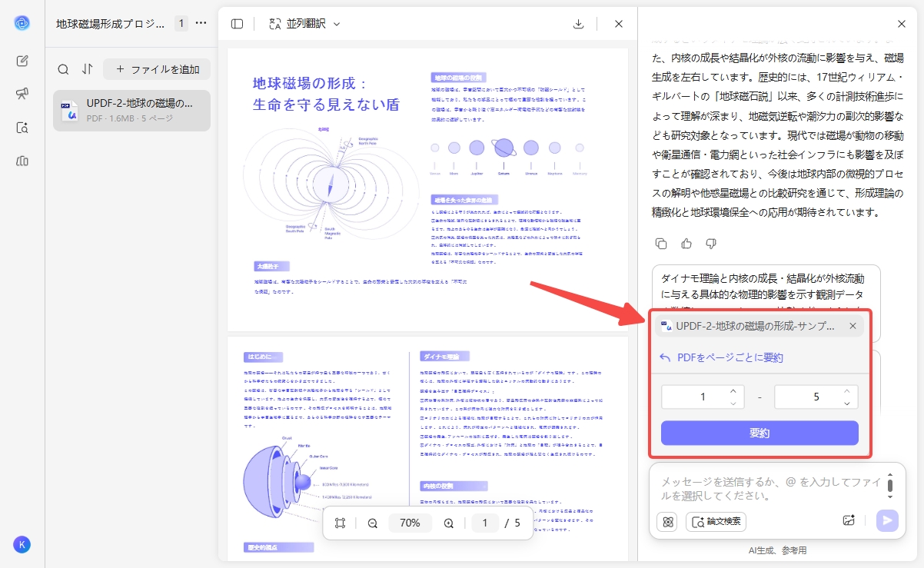Zoom out of the PDF
The height and width of the screenshot is (568, 924).
372,523
